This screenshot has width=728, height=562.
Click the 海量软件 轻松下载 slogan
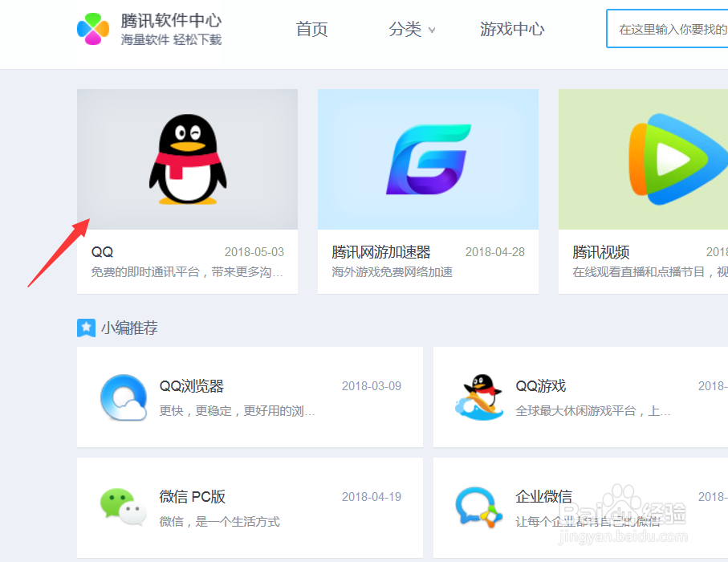[171, 40]
